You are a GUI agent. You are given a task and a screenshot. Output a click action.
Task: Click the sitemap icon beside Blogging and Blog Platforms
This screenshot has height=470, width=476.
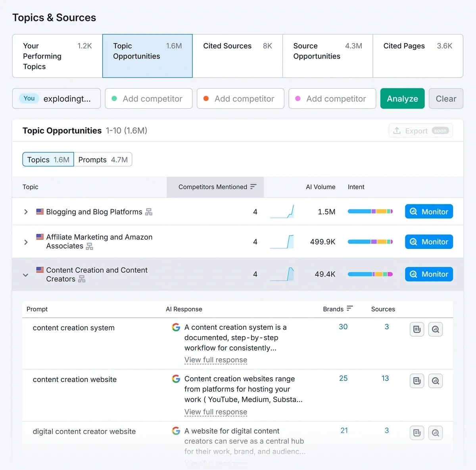point(148,212)
